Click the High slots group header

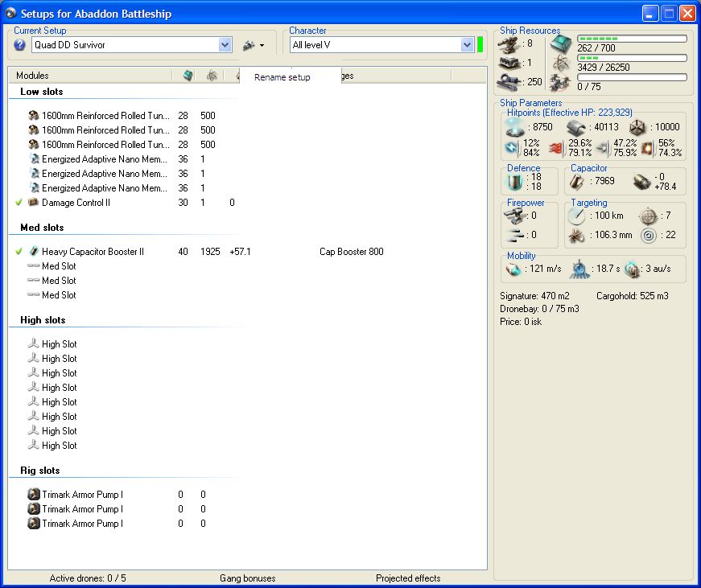[43, 320]
